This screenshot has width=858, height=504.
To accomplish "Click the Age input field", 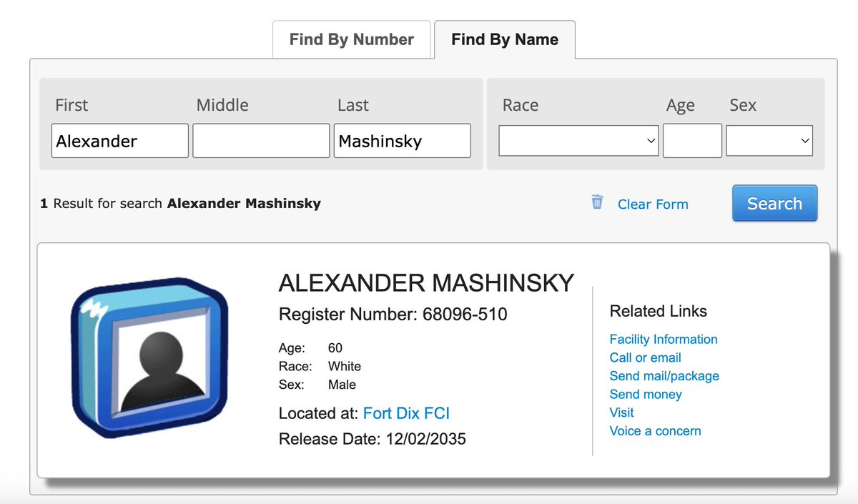I will (692, 141).
